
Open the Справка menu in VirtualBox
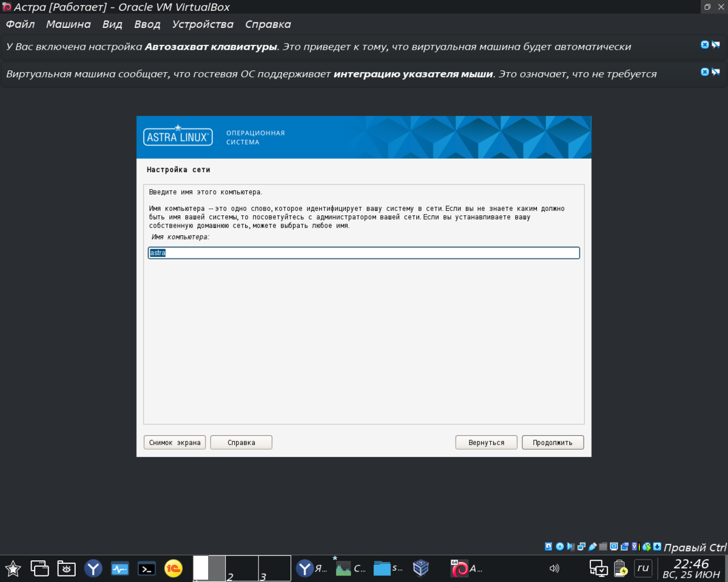point(268,24)
